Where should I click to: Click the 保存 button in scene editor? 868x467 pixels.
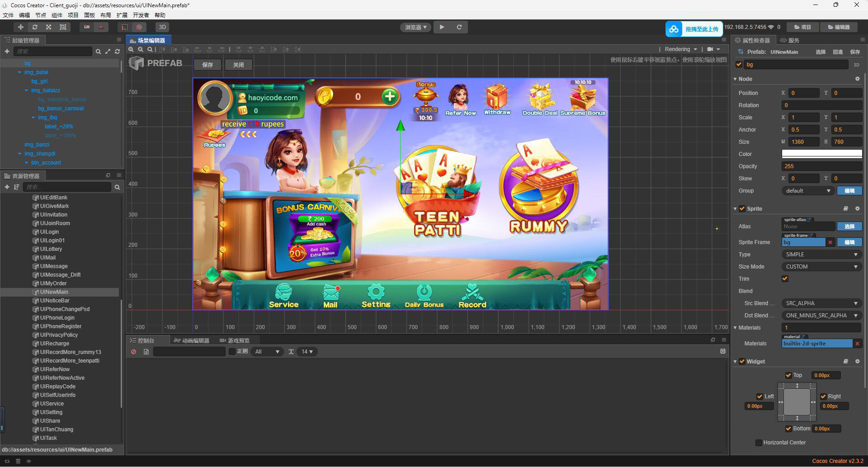tap(208, 65)
